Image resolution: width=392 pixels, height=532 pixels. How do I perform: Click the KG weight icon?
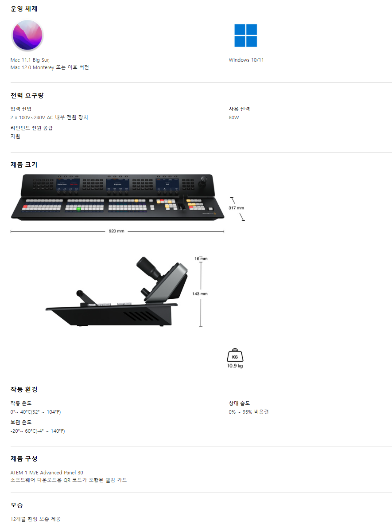tap(235, 356)
